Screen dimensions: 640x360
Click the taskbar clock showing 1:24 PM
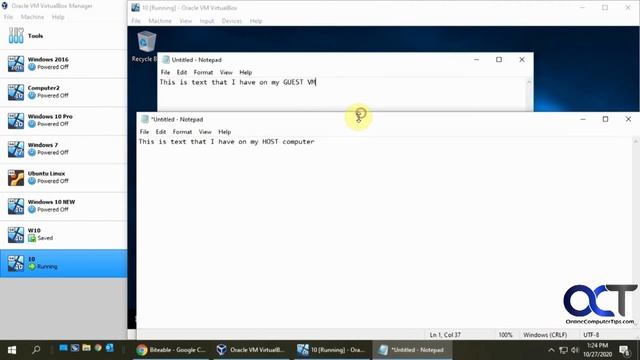[x=599, y=350]
